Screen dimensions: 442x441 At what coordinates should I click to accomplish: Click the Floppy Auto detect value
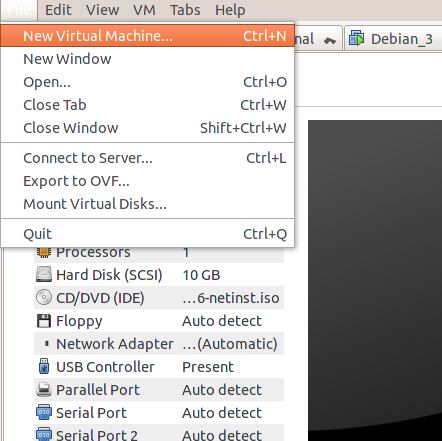[x=222, y=321]
